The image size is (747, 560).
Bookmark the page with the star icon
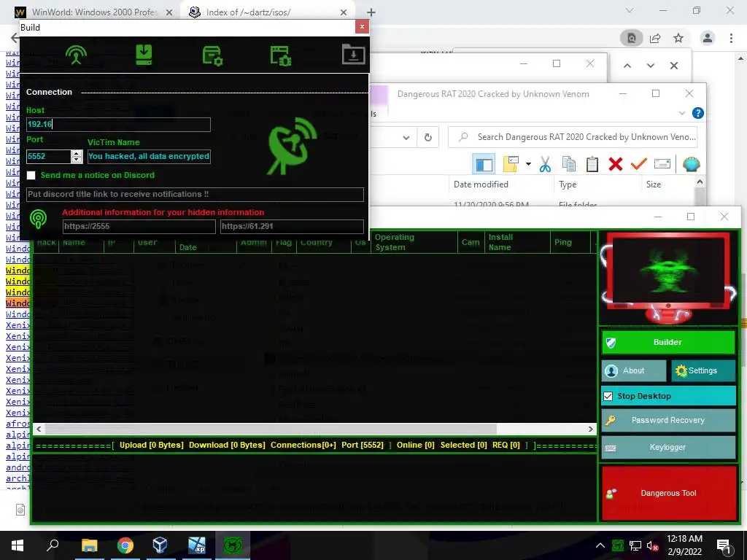click(x=678, y=38)
